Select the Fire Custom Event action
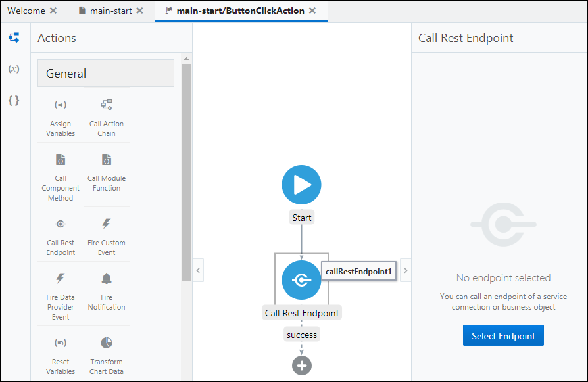Image resolution: width=588 pixels, height=382 pixels. click(106, 235)
